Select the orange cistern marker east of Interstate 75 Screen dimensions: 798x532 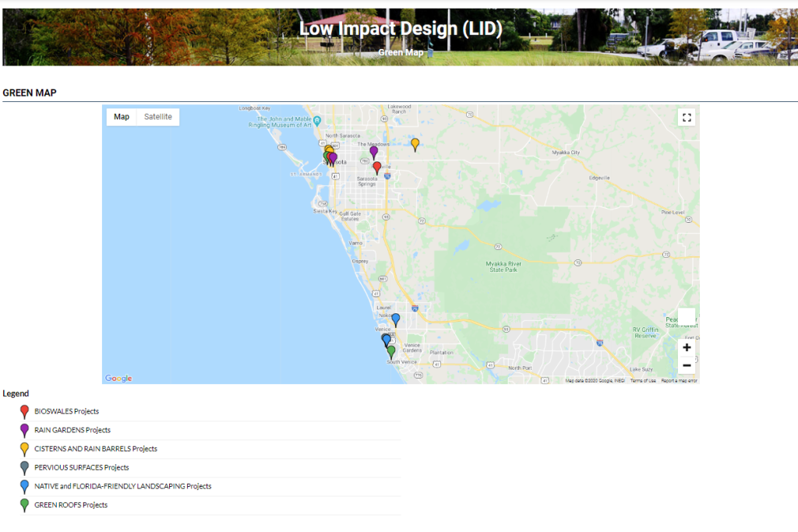coord(415,143)
